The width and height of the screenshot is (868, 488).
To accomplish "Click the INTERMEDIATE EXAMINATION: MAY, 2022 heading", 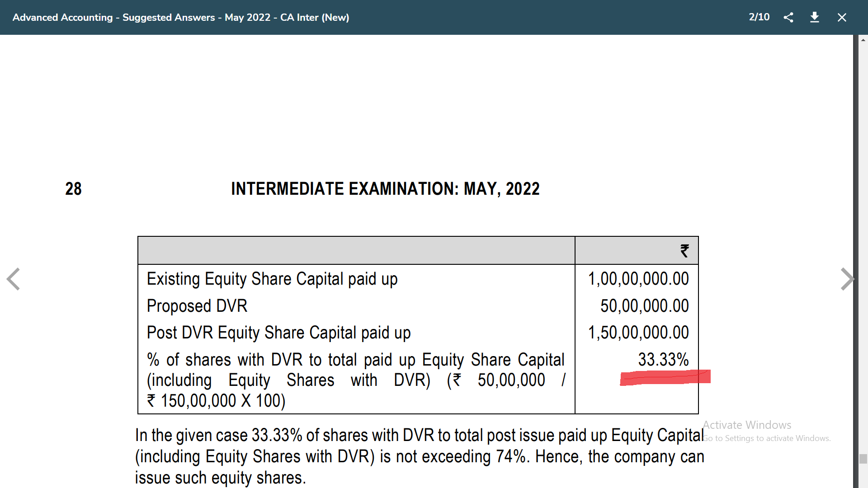I will tap(385, 189).
